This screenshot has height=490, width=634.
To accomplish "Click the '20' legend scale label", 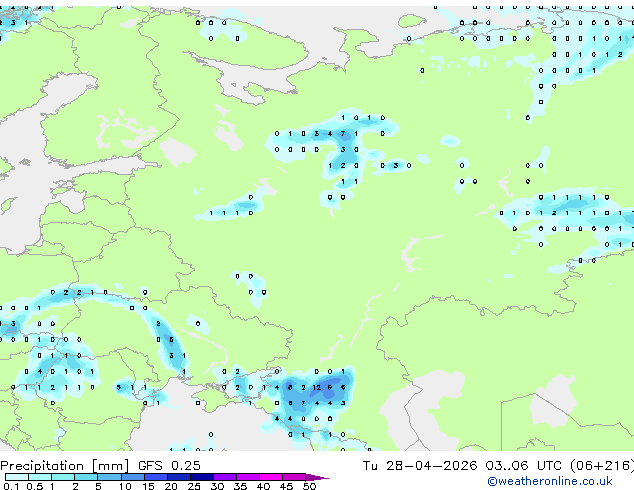I will (171, 486).
